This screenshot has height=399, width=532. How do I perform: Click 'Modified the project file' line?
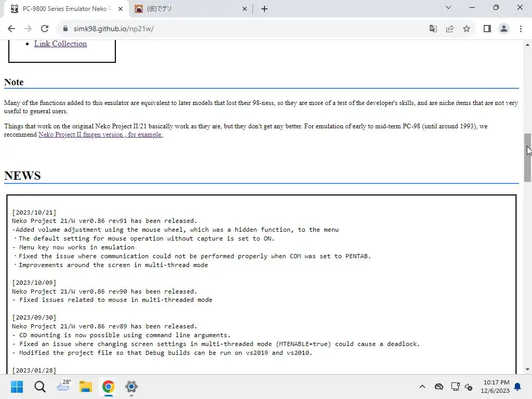tap(162, 353)
